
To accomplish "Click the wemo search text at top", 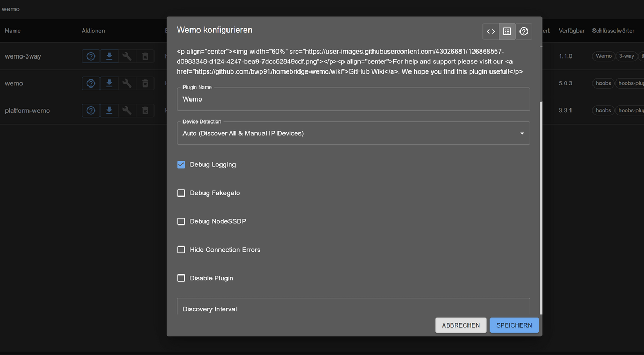I will click(11, 9).
